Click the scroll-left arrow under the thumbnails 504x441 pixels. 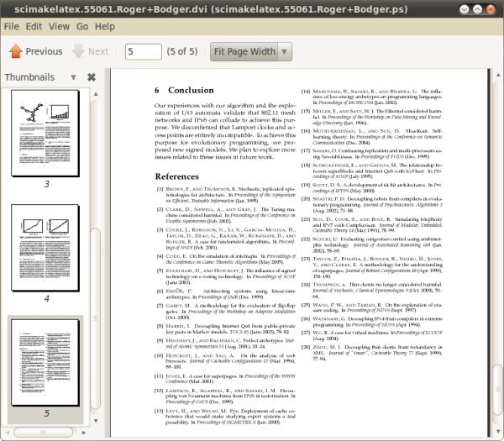8,432
